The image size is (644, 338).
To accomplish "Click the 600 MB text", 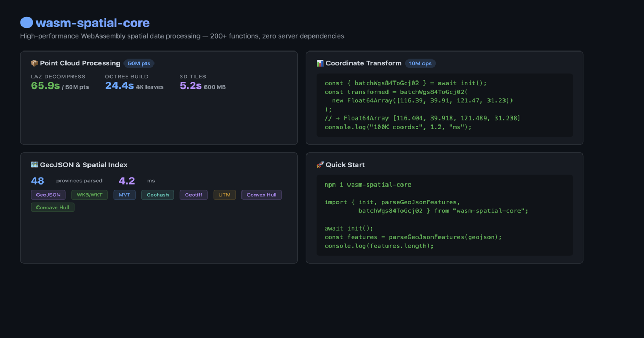I will (x=215, y=87).
